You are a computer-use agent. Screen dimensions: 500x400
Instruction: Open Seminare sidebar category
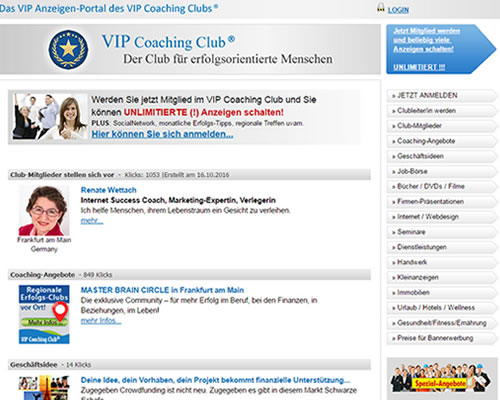coord(441,232)
